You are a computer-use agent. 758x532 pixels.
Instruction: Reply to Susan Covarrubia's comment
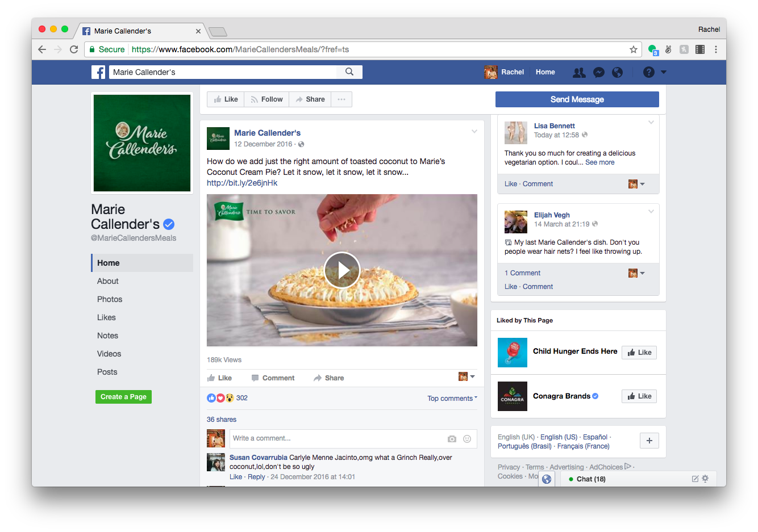click(256, 477)
